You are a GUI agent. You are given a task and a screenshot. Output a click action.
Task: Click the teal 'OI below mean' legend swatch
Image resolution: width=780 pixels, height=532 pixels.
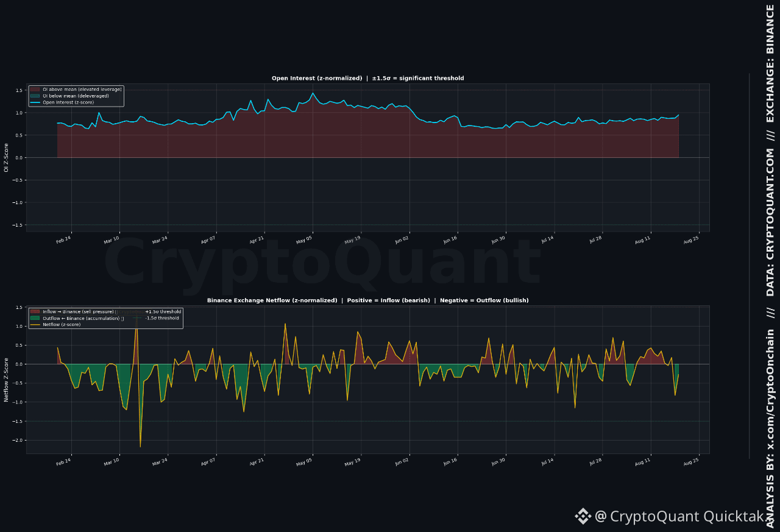tap(35, 96)
